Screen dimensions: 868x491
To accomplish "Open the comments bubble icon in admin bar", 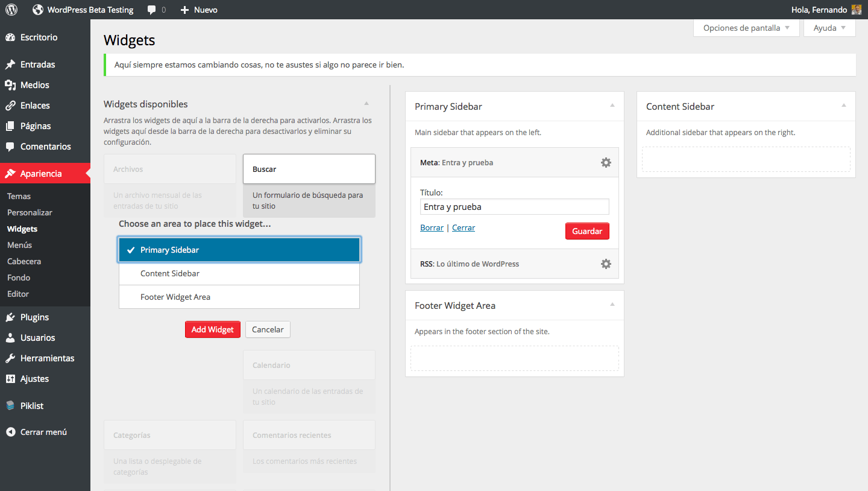I will pyautogui.click(x=152, y=10).
